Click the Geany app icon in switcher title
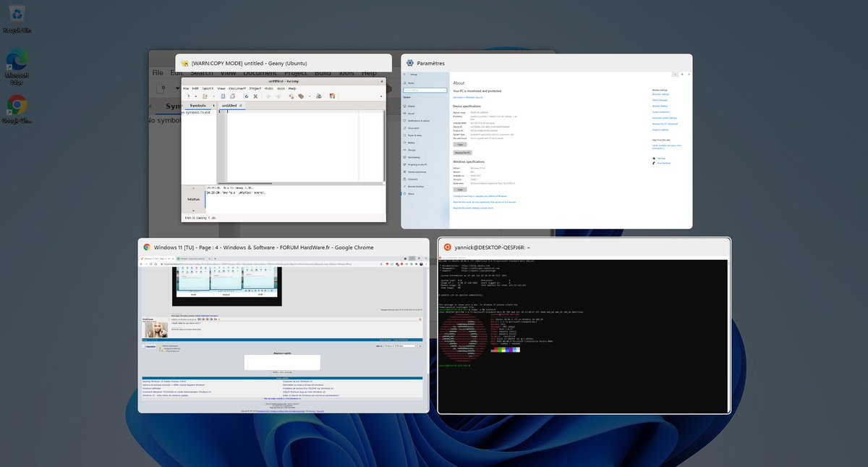The height and width of the screenshot is (467, 868). tap(185, 63)
